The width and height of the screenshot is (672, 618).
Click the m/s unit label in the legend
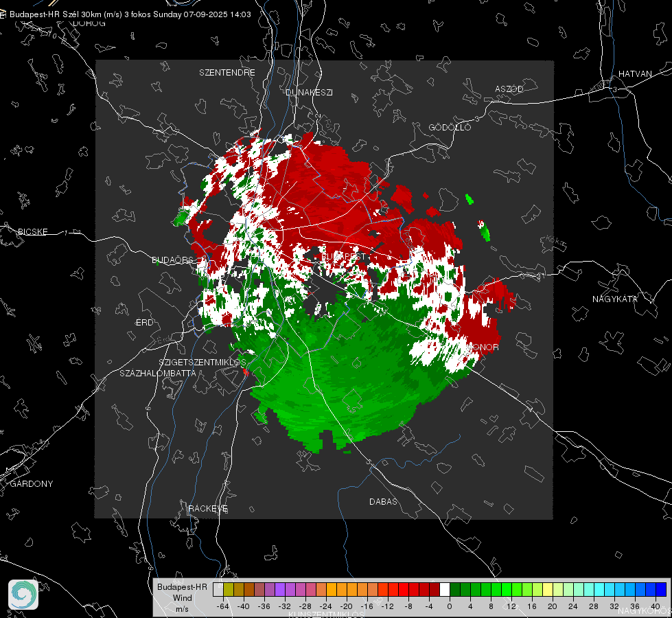[182, 608]
